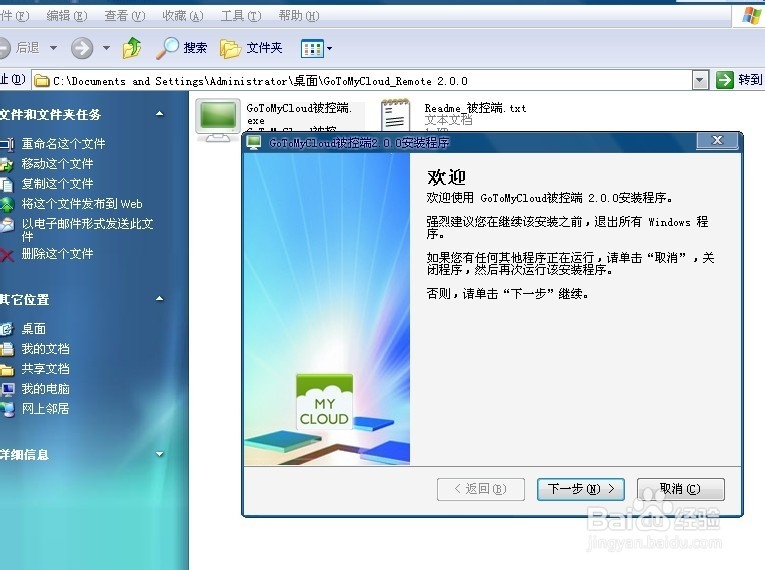Open the 共享文档 link
The image size is (765, 570).
coord(45,369)
